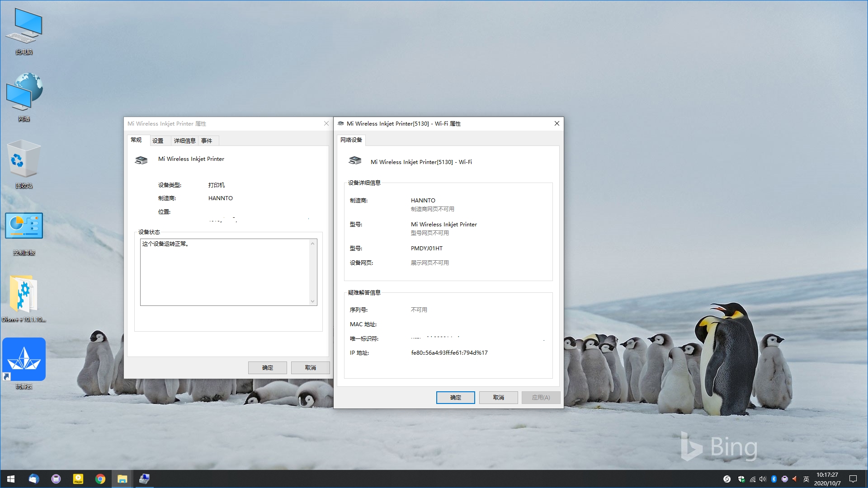
Task: Click 确定 in printer properties dialog
Action: click(267, 368)
